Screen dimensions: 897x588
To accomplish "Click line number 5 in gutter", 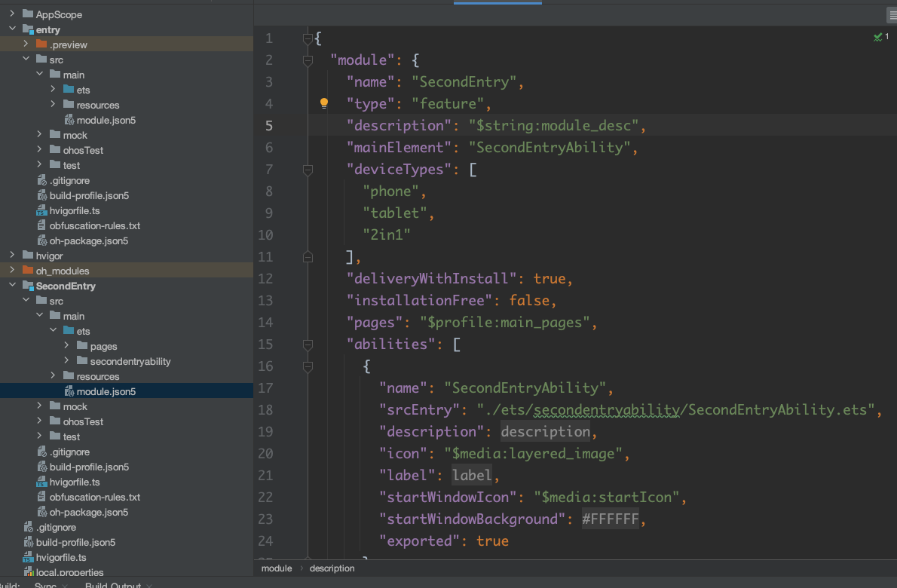I will 269,126.
